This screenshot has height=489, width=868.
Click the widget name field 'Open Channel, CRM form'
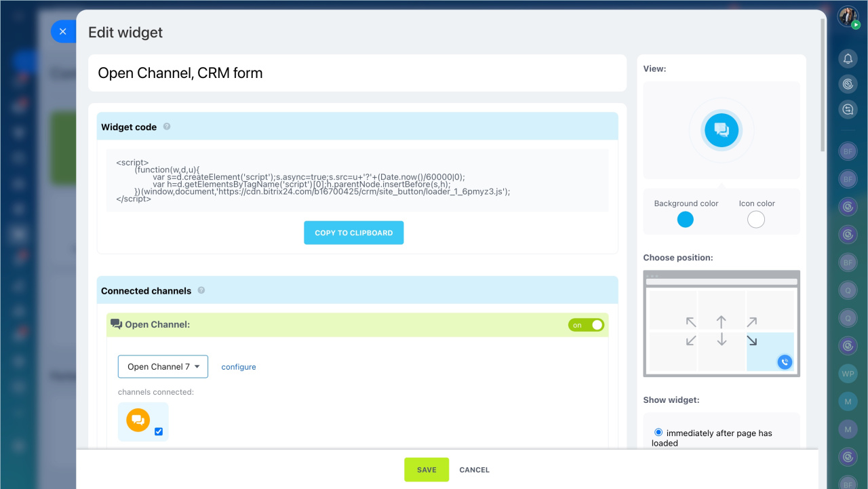pos(357,73)
